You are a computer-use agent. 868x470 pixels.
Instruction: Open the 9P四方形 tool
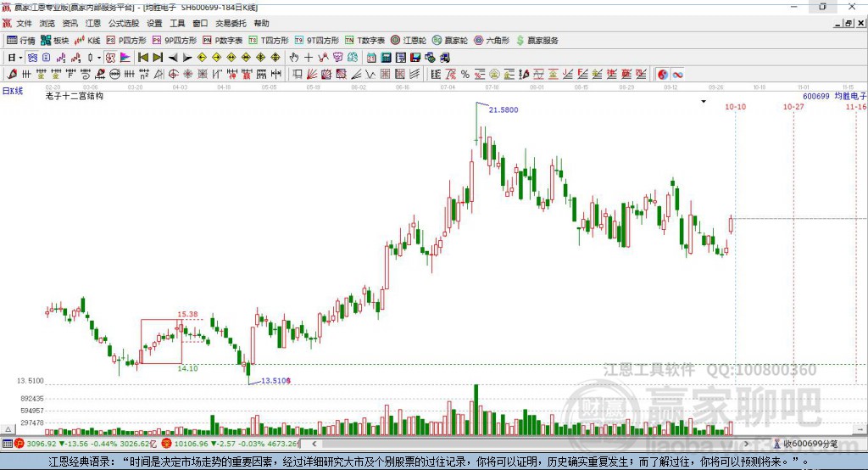175,41
